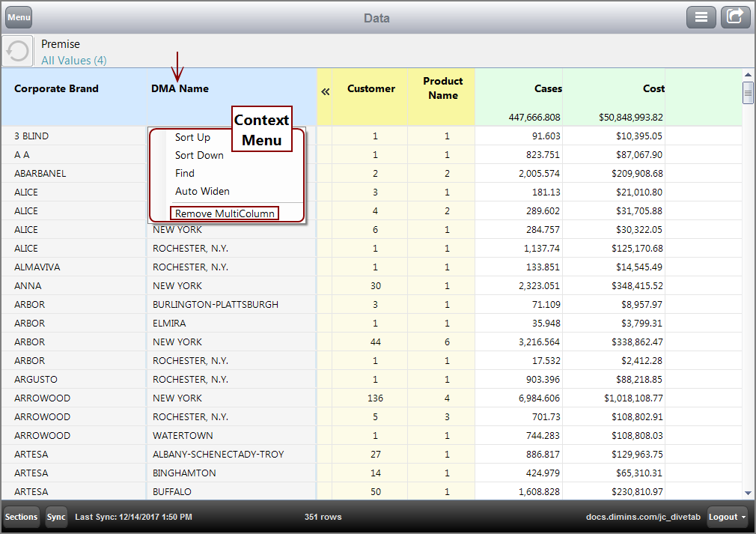Open the Premise All Values filter
Image resolution: width=756 pixels, height=534 pixels.
coord(73,60)
